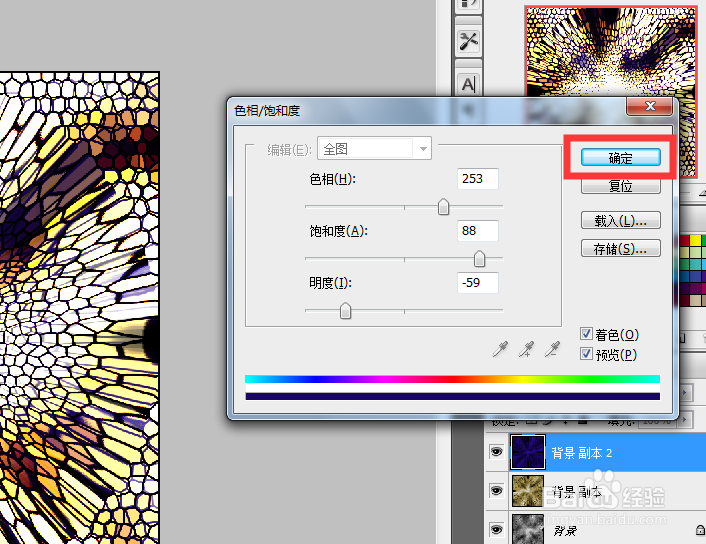The width and height of the screenshot is (706, 544).
Task: Click the 饱和度 saturation slider handle
Action: pyautogui.click(x=480, y=258)
